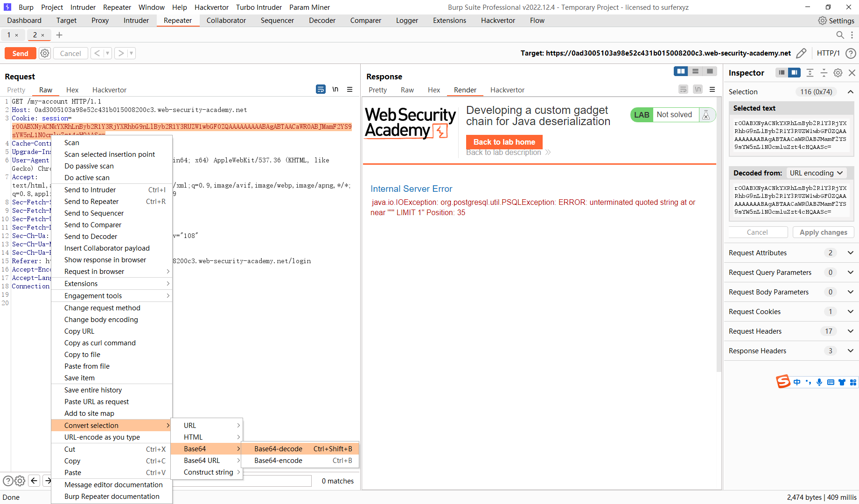
Task: Click search magnifier in Repeater tab bar
Action: 840,35
